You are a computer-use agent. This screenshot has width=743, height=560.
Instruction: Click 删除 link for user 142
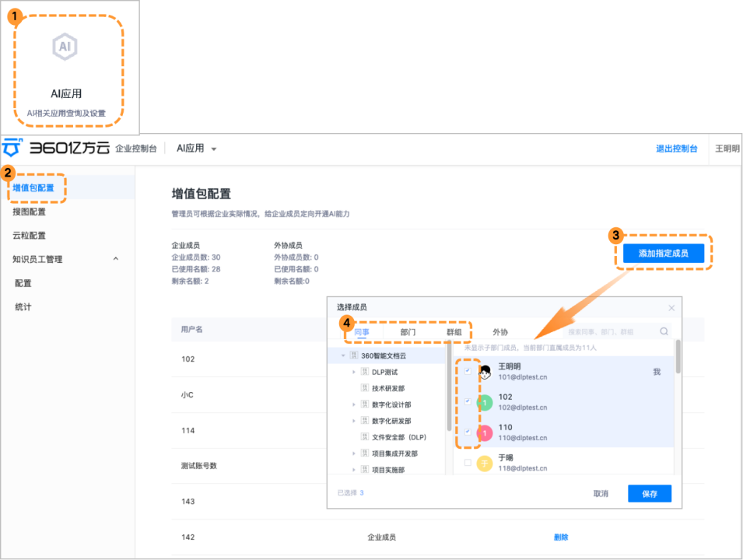(x=561, y=537)
